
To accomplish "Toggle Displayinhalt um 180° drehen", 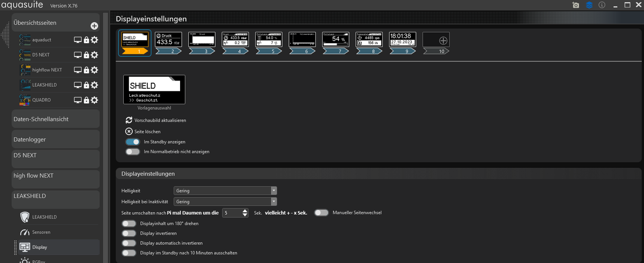I will tap(129, 223).
